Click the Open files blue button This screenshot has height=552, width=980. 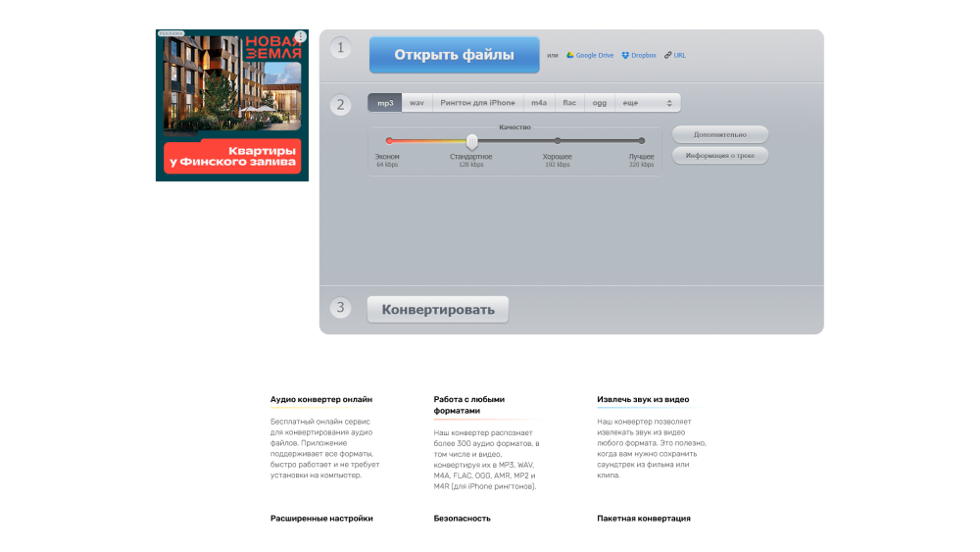454,55
